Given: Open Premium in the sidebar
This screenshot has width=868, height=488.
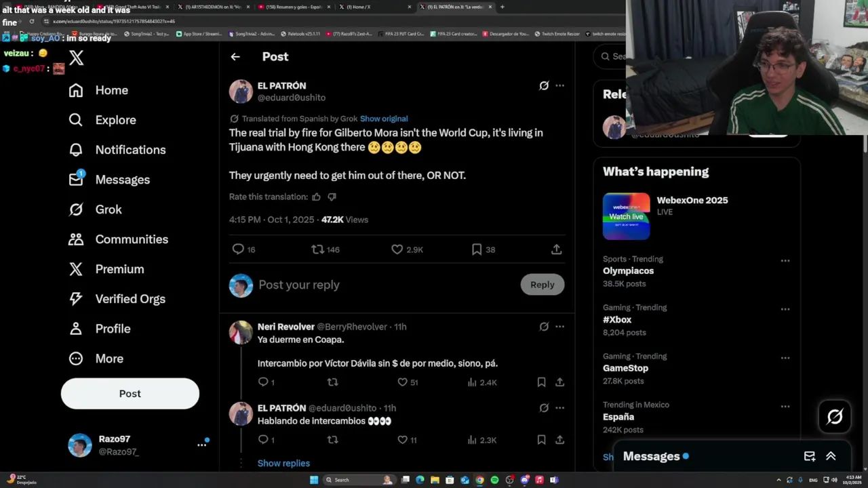Looking at the screenshot, I should (x=106, y=269).
